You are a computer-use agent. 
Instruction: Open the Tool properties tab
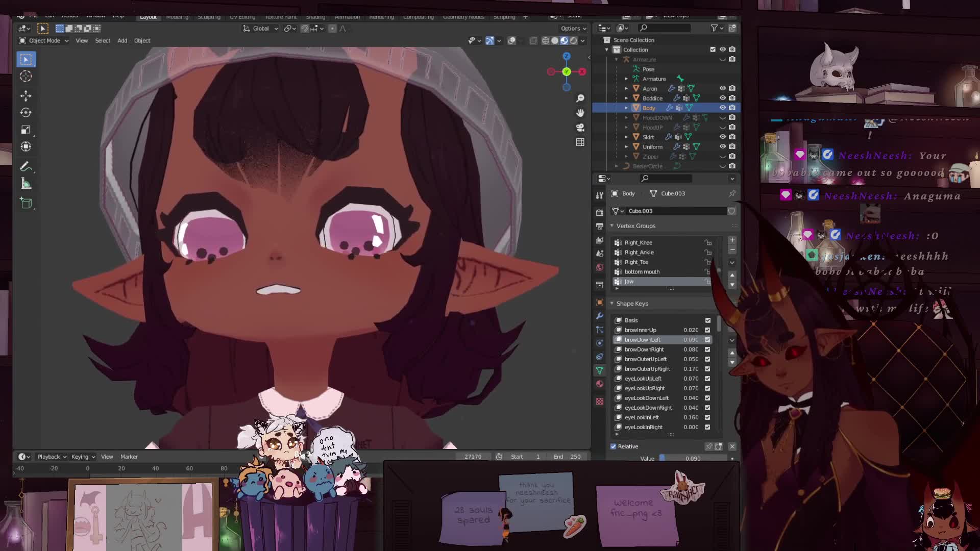[x=600, y=195]
